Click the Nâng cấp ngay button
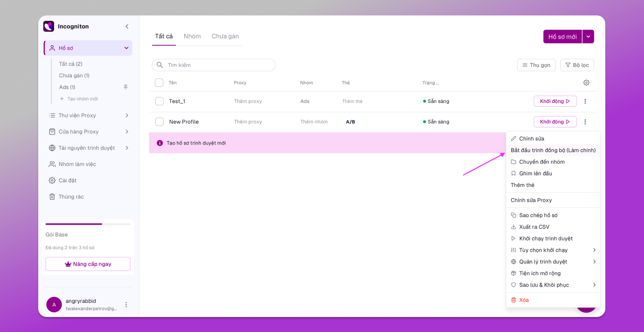Viewport: 644px width, 332px height. 88,264
